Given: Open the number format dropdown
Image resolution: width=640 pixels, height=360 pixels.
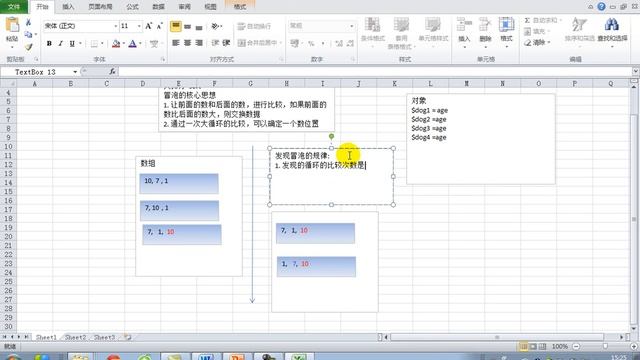Looking at the screenshot, I should (x=352, y=26).
